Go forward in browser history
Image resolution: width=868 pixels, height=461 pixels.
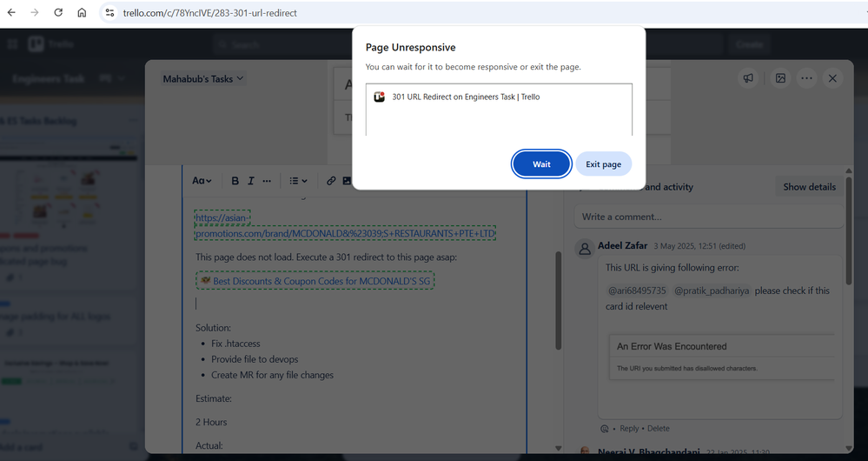(35, 12)
